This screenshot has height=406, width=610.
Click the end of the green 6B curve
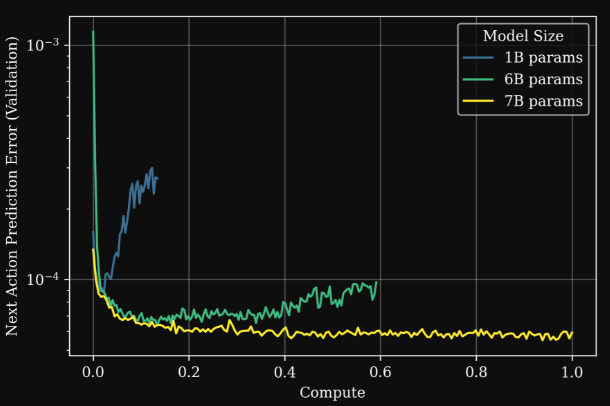pos(376,282)
